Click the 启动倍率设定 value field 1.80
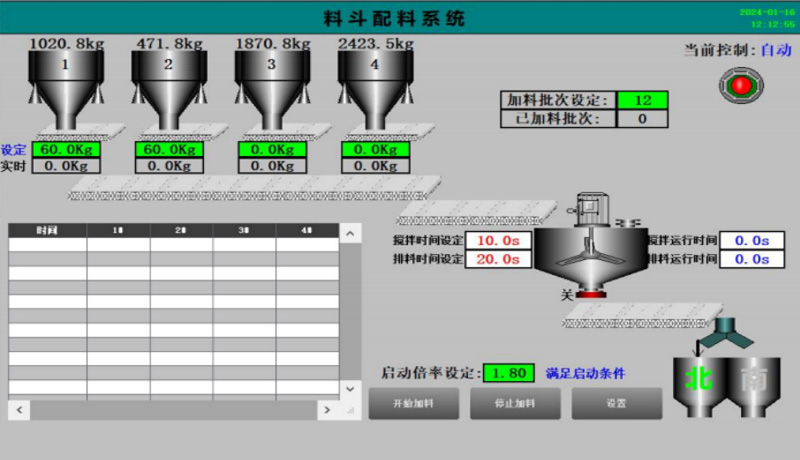Viewport: 800px width, 460px height. tap(508, 373)
